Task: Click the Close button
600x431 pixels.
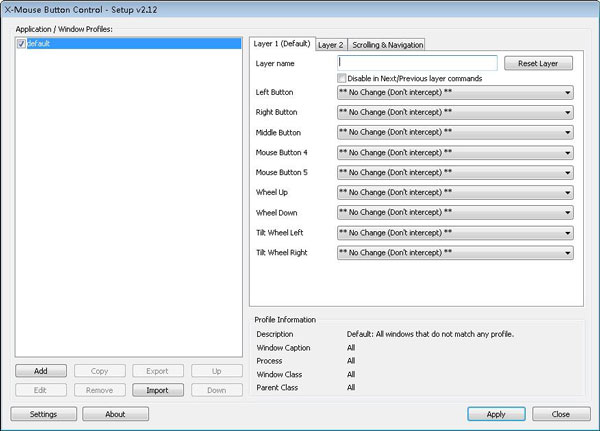Action: coord(561,414)
